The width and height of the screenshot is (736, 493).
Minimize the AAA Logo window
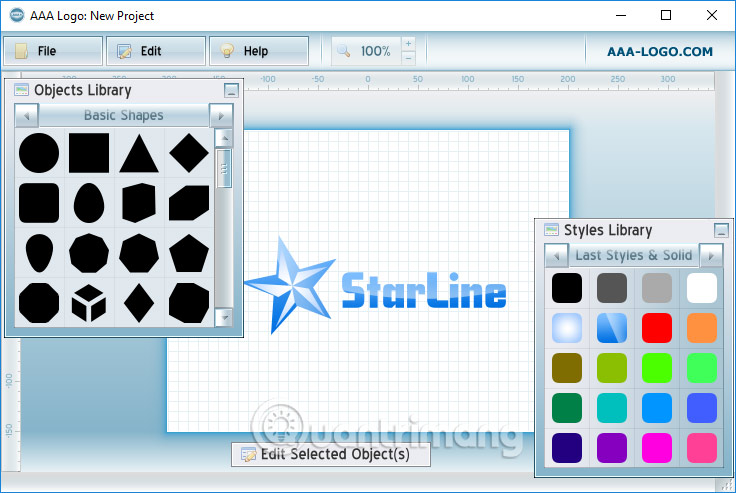(621, 15)
